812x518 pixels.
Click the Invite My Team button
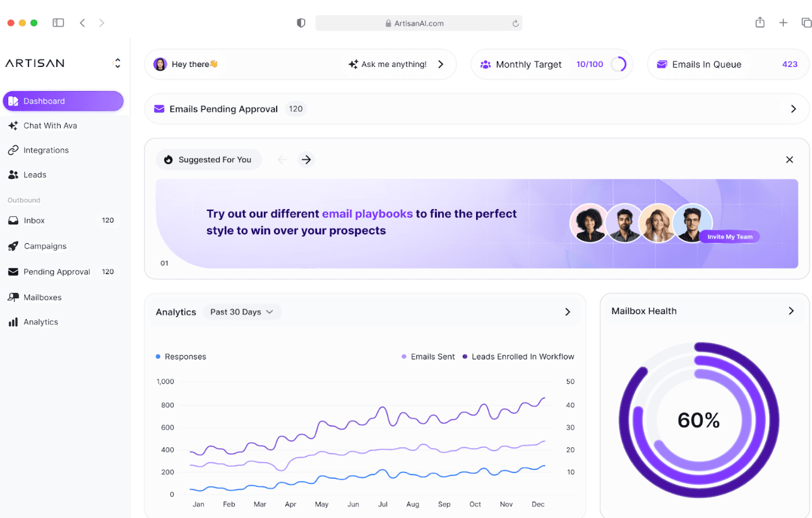pyautogui.click(x=729, y=236)
